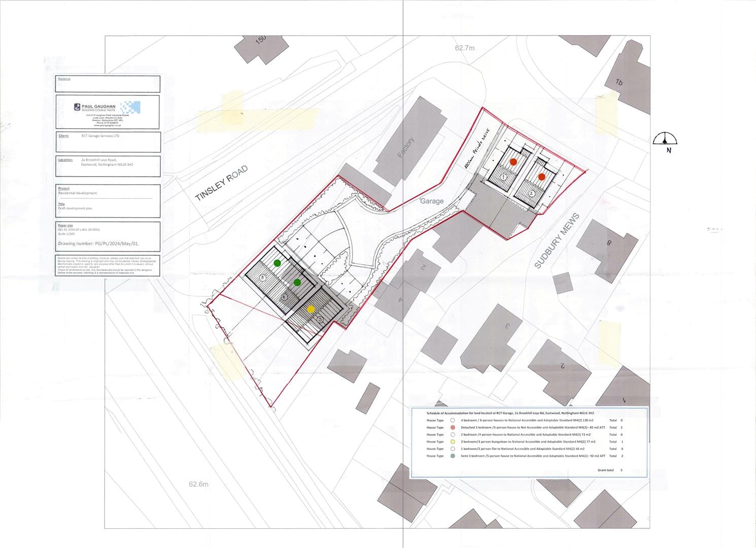756x548 pixels.
Task: Click the north arrow compass symbol
Action: click(665, 142)
